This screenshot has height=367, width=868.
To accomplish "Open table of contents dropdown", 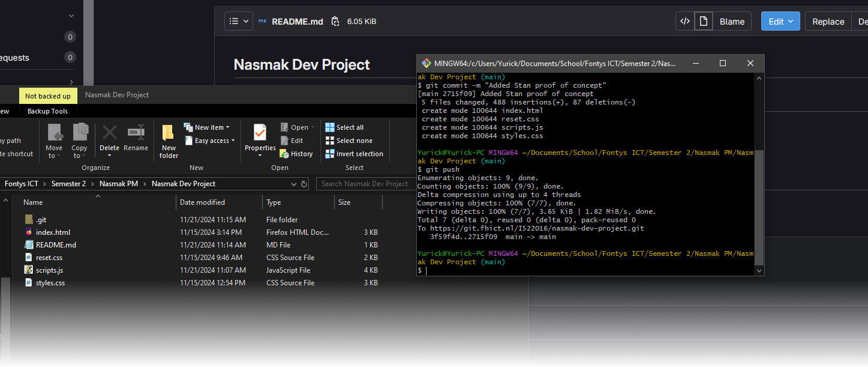I will (239, 22).
